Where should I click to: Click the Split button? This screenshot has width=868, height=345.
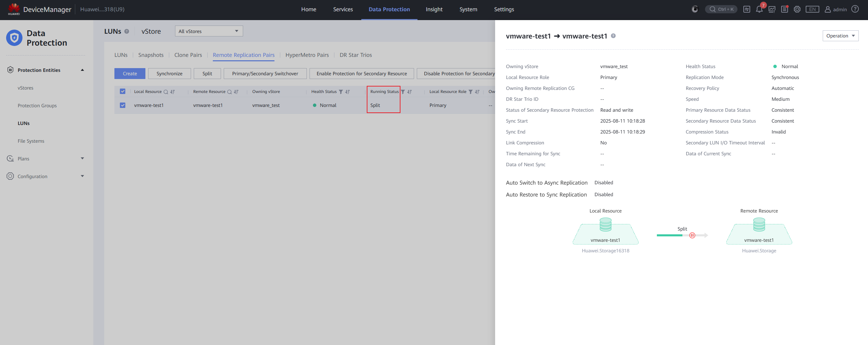(207, 74)
